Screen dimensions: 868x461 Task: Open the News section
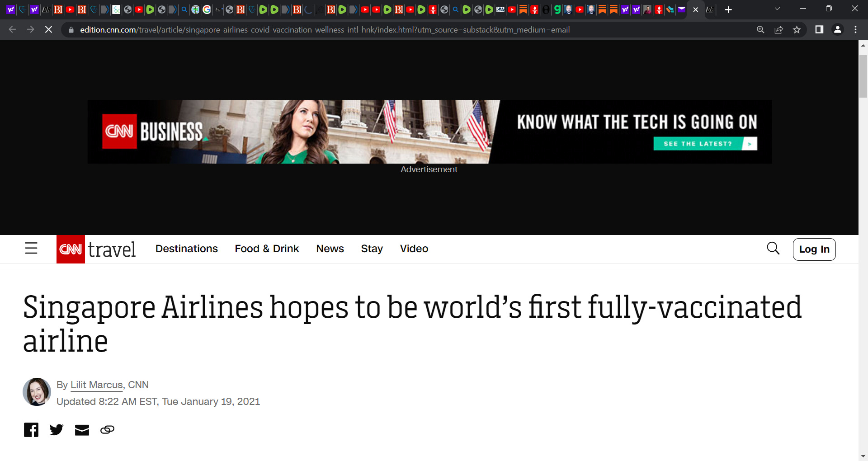tap(330, 249)
